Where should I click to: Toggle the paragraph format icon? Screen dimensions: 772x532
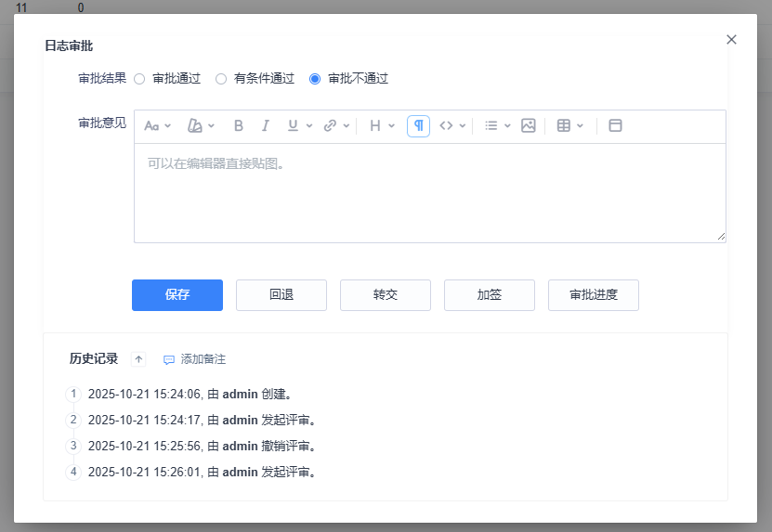(418, 126)
